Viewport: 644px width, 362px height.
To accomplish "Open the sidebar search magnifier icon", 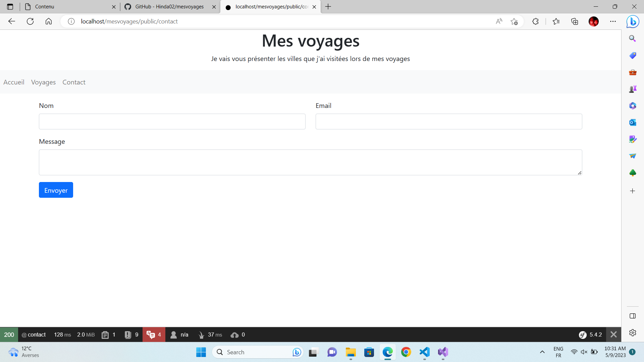I will 633,39.
